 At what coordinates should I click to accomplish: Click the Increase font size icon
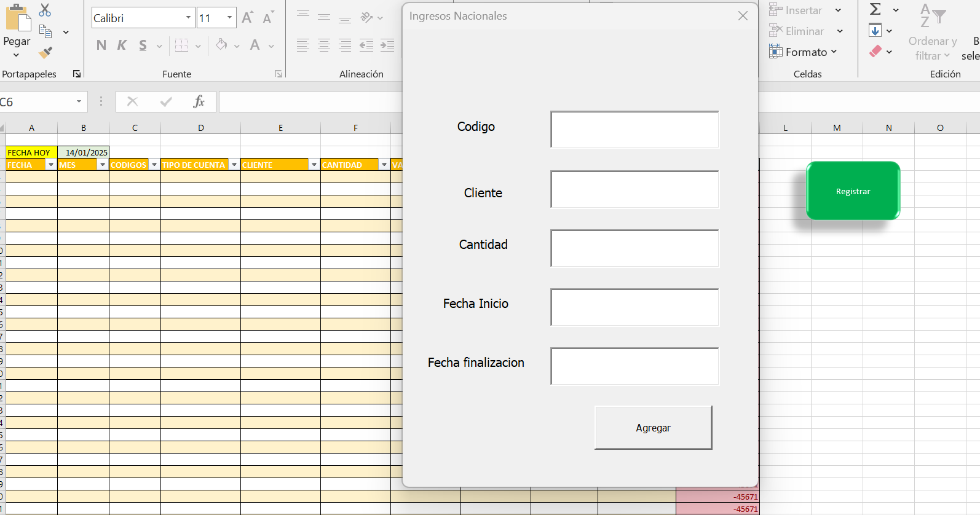tap(247, 18)
